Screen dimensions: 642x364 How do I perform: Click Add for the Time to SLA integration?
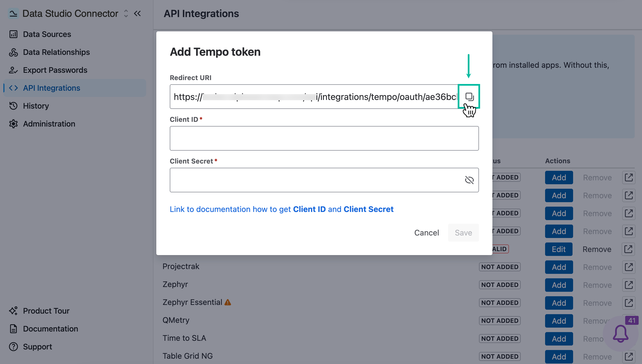(559, 339)
